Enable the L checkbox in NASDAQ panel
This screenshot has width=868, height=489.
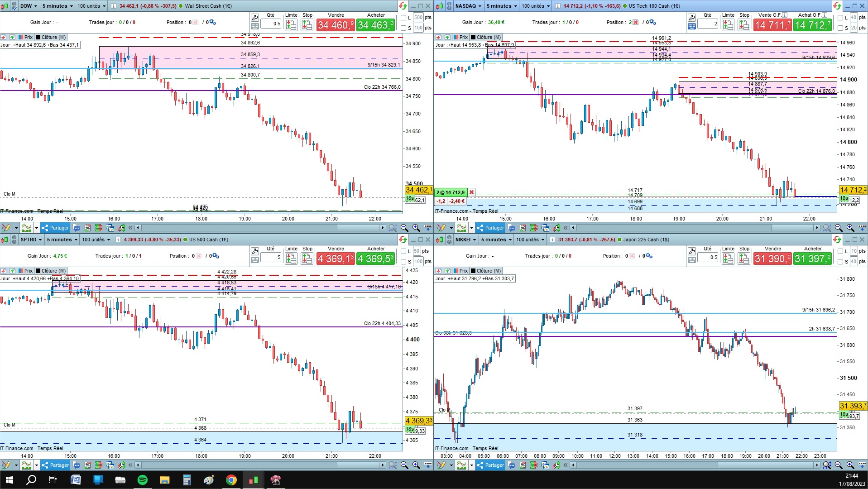pos(840,18)
